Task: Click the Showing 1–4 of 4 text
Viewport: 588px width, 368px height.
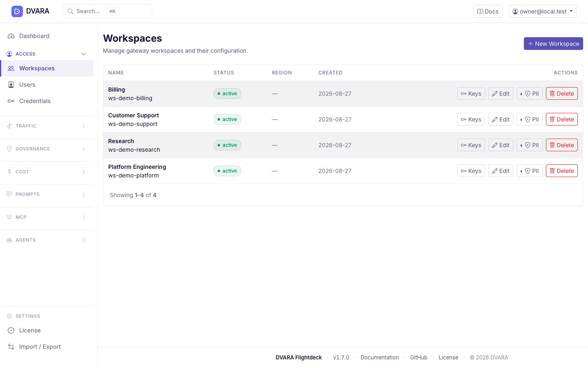Action: point(133,195)
